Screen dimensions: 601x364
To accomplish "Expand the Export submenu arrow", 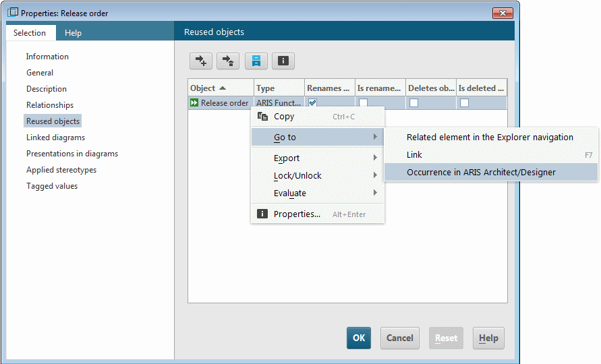I will pyautogui.click(x=375, y=158).
